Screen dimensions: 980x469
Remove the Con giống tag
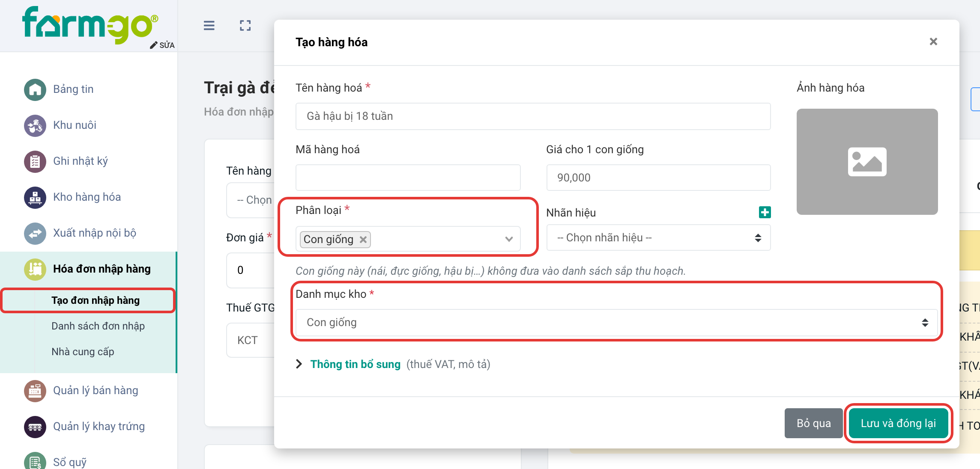[363, 239]
